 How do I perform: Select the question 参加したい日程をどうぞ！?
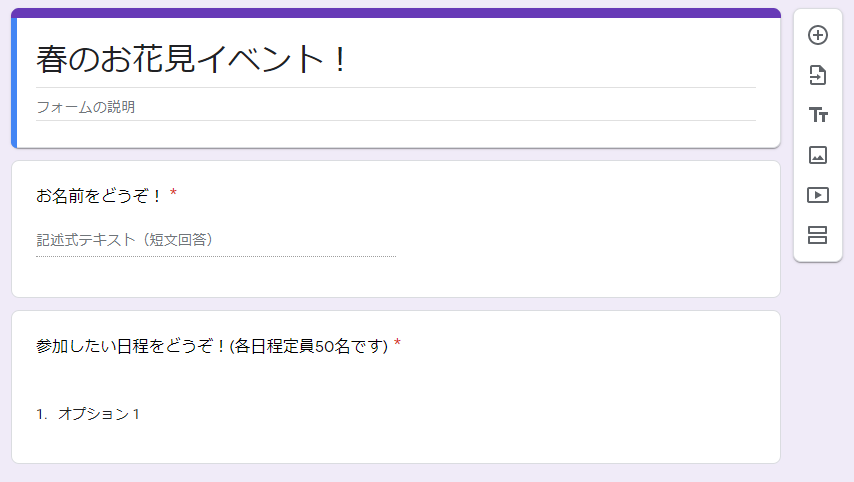pos(212,345)
